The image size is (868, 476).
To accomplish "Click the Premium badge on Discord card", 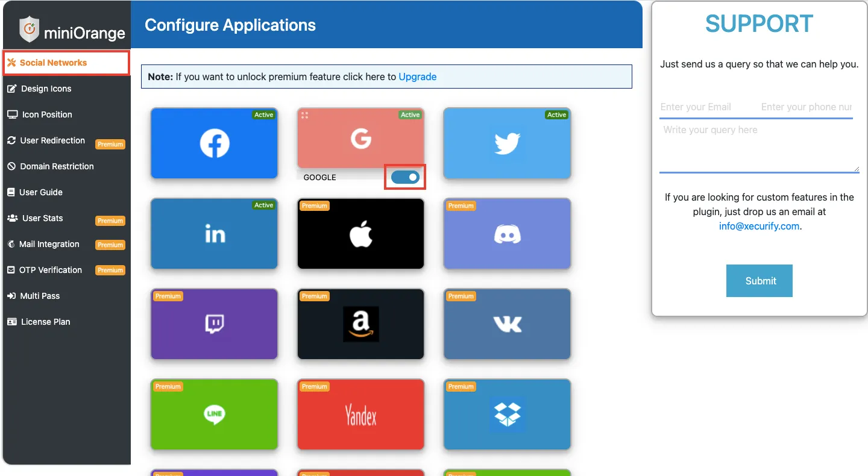I will click(461, 205).
